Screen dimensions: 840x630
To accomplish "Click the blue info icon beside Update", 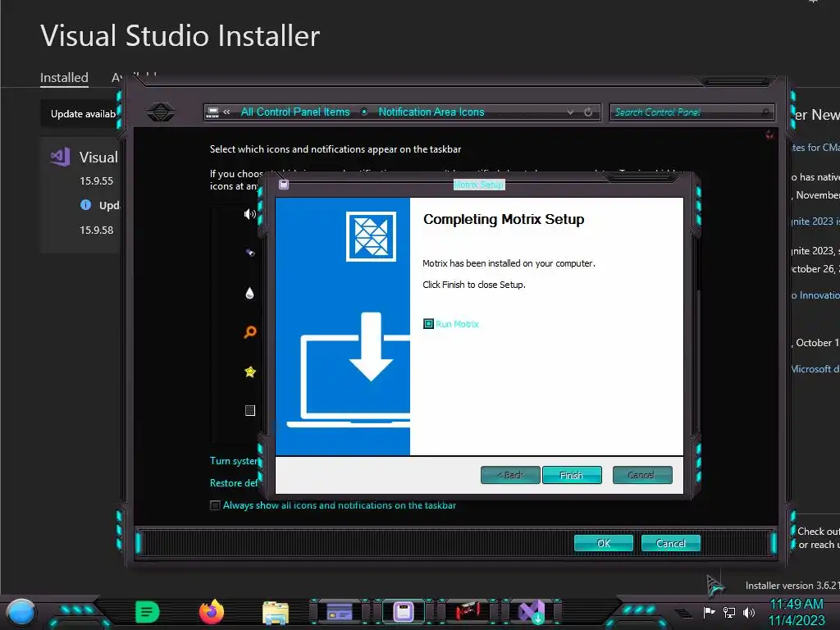I will (85, 204).
